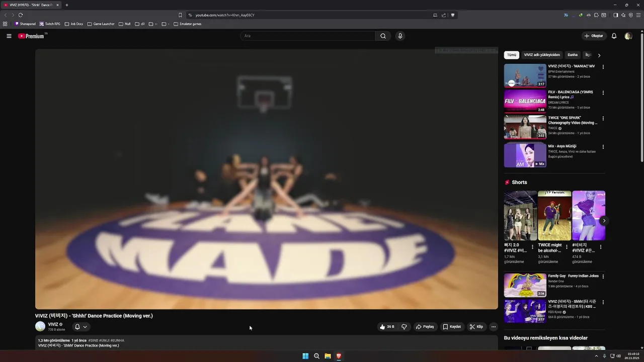
Task: Open the Brave VPN shield icon
Action: click(630, 15)
